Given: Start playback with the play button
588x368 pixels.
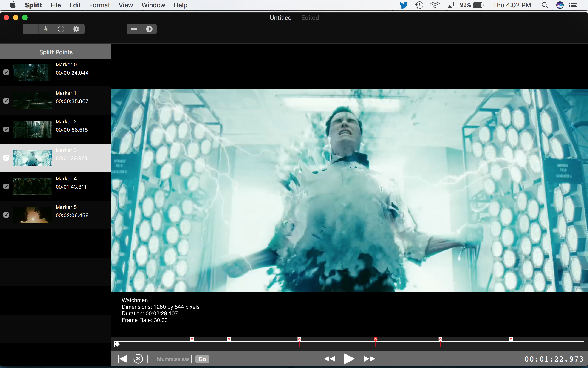Looking at the screenshot, I should pos(349,359).
